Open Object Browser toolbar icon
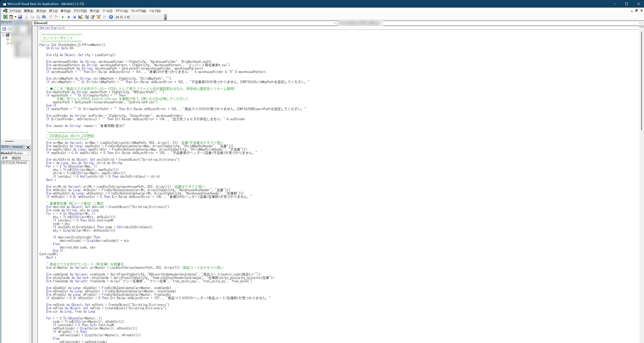The image size is (644, 343). pyautogui.click(x=98, y=17)
